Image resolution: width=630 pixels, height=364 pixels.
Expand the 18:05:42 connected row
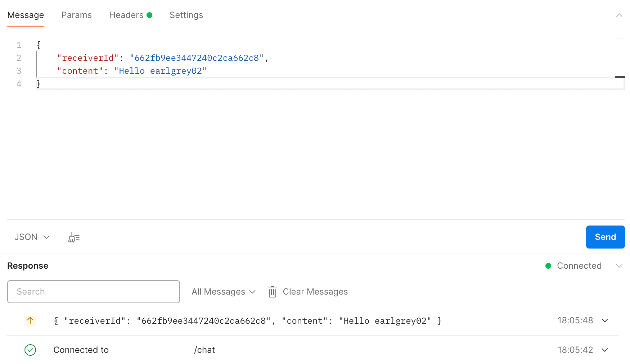(x=605, y=350)
